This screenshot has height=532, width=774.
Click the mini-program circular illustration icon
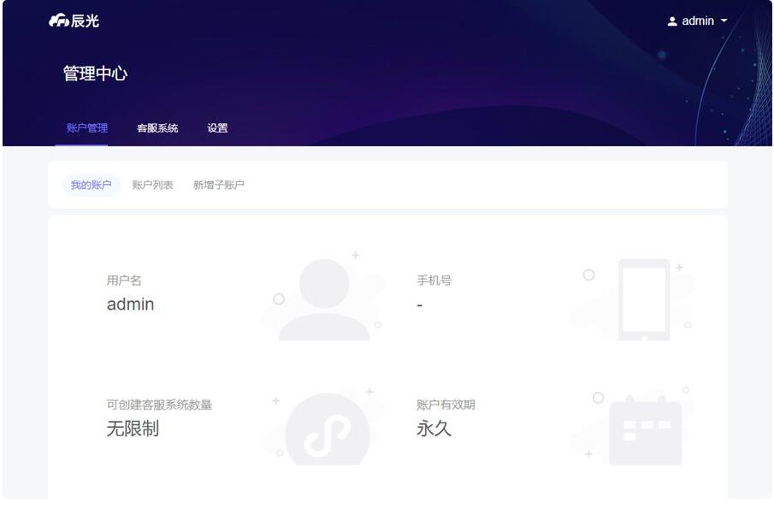click(x=328, y=429)
